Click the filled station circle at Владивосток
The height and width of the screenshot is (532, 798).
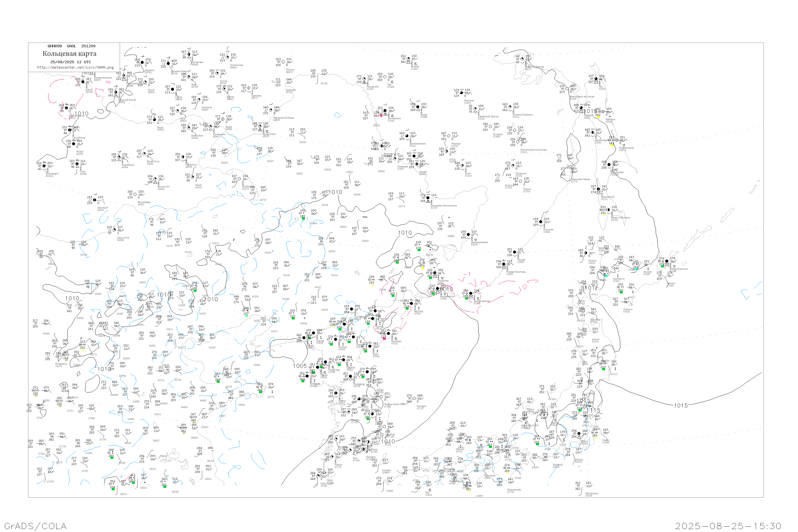tap(438, 289)
